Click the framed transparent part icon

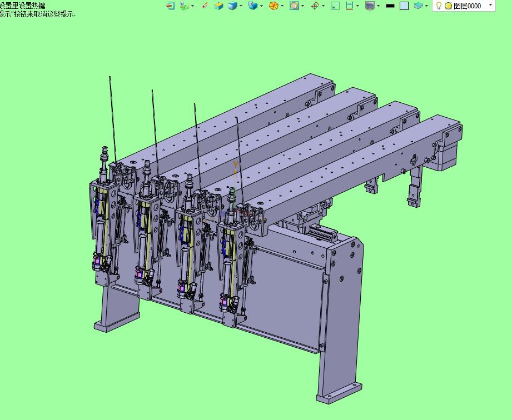coord(294,6)
